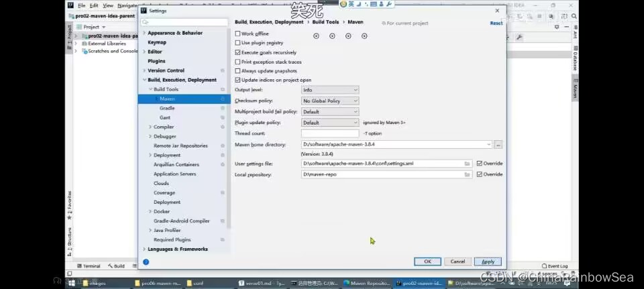Screen dimensions: 644x289
Task: Click the tool window toggle icon at bottom-left corner
Action: pyautogui.click(x=69, y=274)
